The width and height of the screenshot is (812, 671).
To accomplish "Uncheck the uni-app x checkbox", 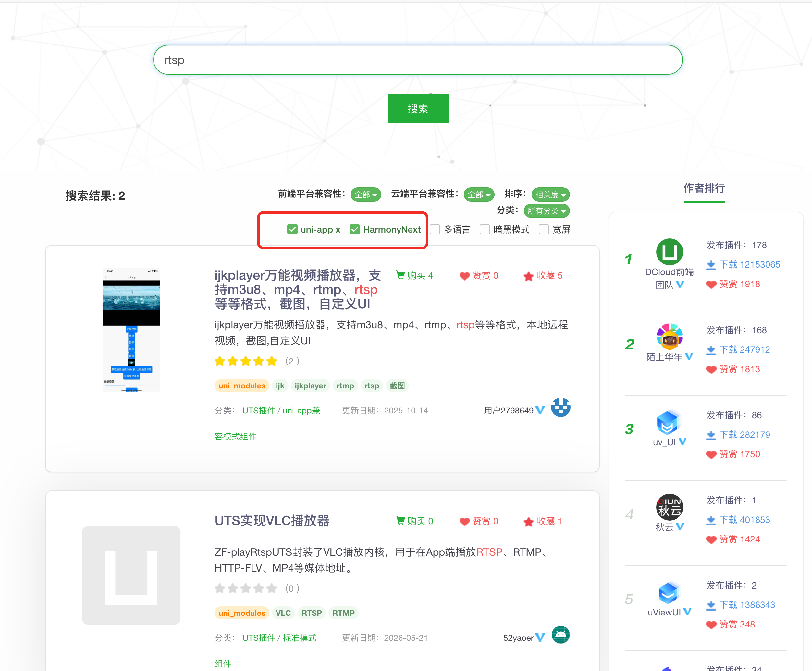I will [292, 229].
